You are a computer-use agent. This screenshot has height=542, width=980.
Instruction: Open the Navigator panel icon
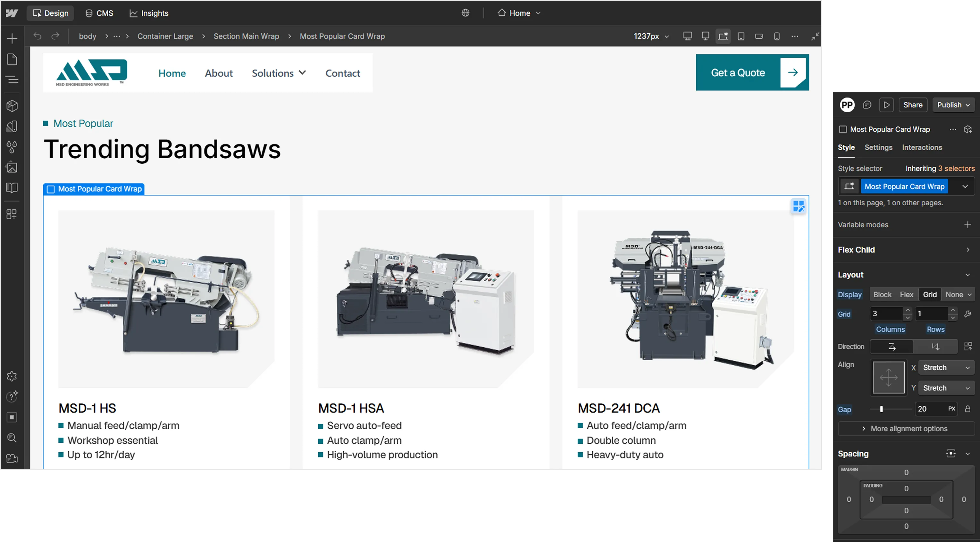pos(12,80)
